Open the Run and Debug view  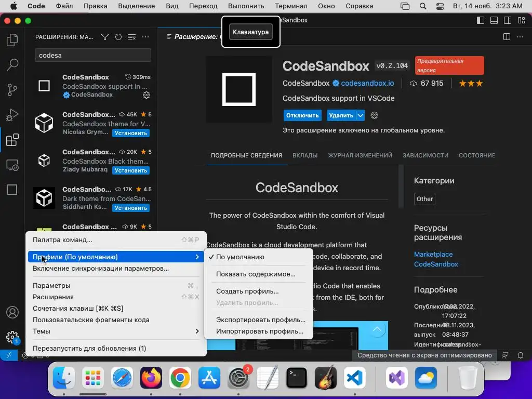tap(12, 115)
